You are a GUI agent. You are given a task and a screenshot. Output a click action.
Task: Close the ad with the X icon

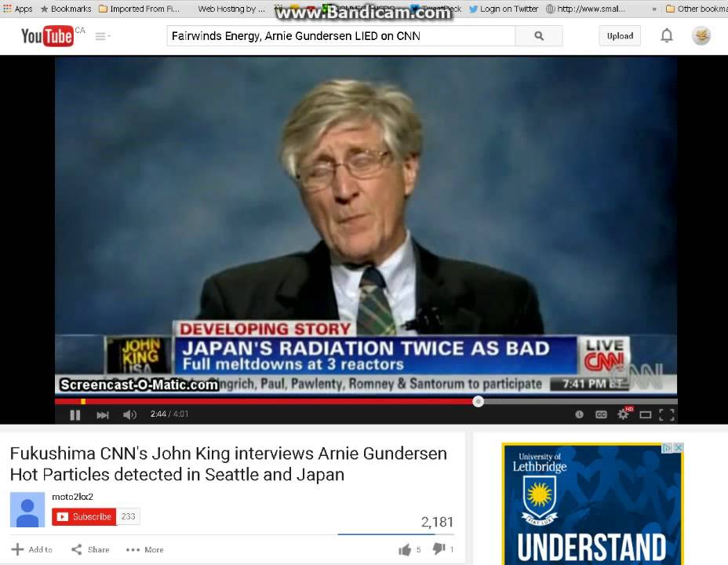679,447
